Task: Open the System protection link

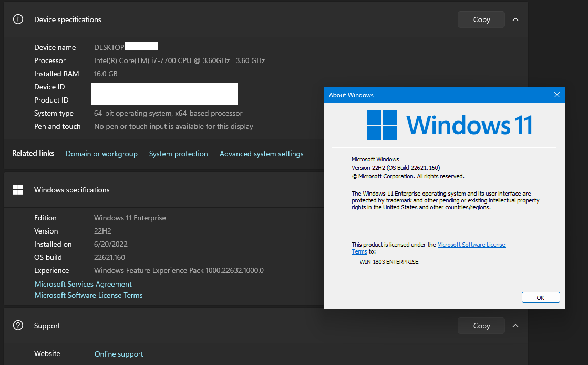Action: pos(179,154)
